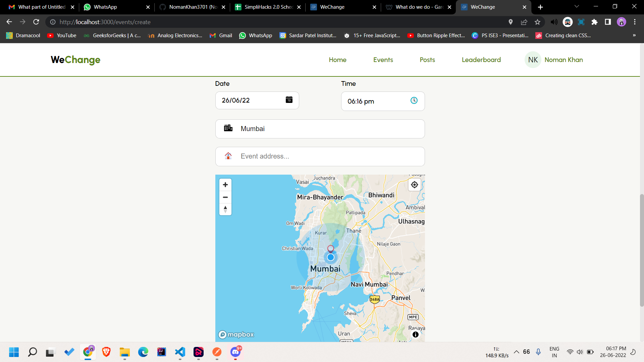
Task: Click the map attribution info icon
Action: 415,335
